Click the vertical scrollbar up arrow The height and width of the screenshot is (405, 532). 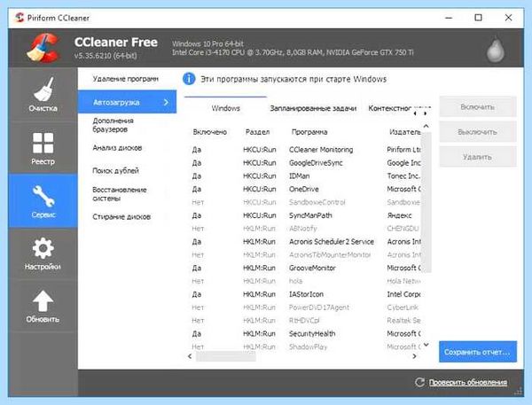(426, 126)
